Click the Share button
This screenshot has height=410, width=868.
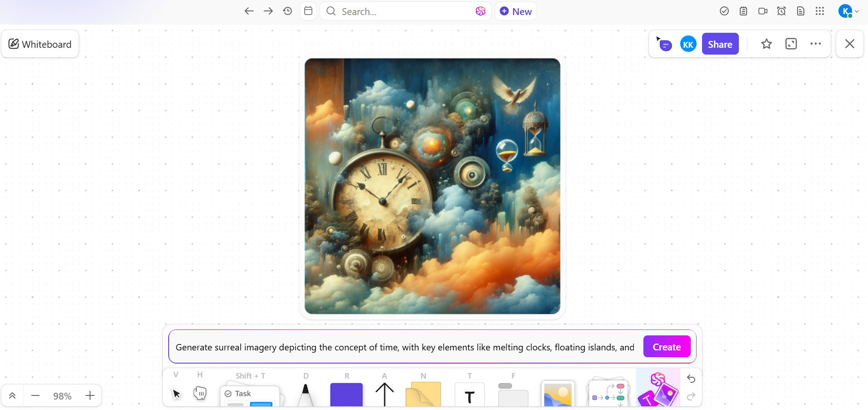tap(720, 44)
